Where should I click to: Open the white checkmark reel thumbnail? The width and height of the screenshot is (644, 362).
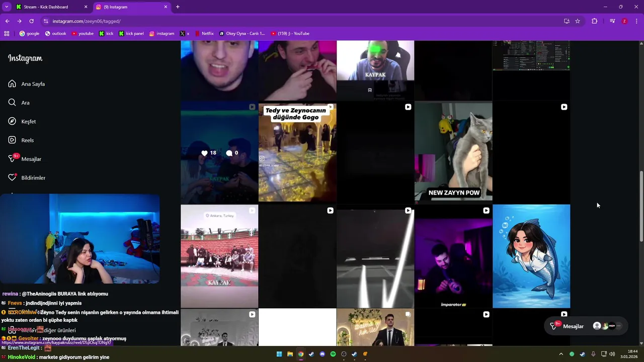(375, 256)
